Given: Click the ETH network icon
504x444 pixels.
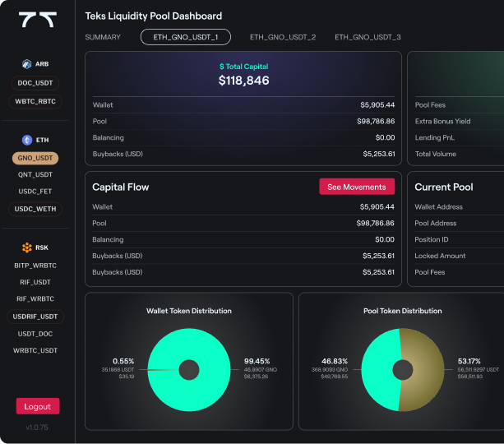Looking at the screenshot, I should tap(26, 140).
